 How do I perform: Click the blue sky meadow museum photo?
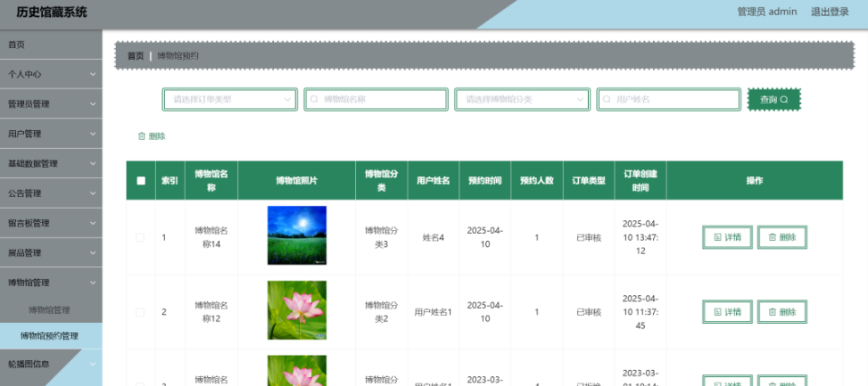coord(297,235)
